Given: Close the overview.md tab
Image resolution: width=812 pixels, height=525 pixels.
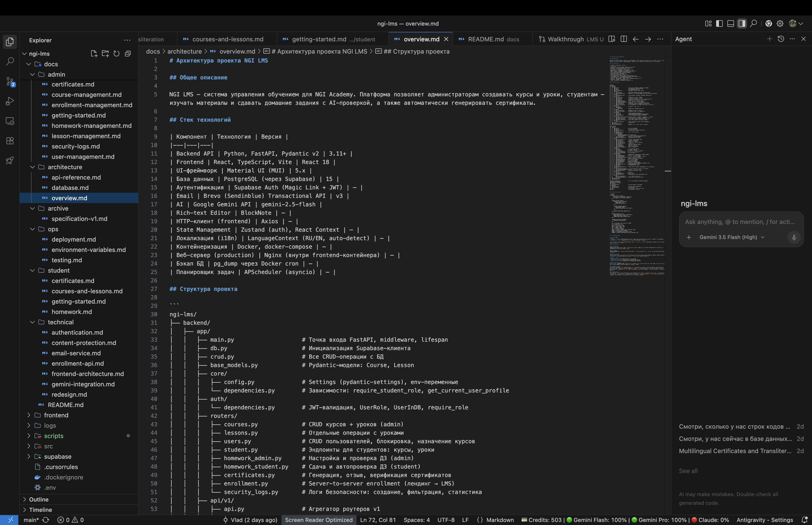Looking at the screenshot, I should click(446, 39).
